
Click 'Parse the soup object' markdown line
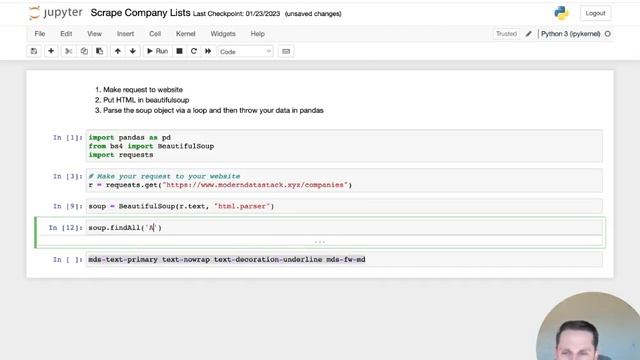tap(213, 110)
